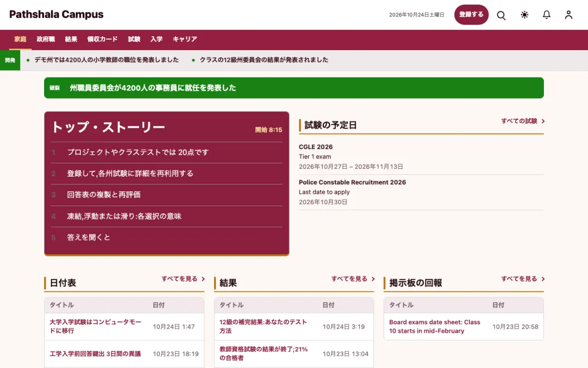
Task: Click すべてを見る in 結果 section
Action: click(353, 279)
